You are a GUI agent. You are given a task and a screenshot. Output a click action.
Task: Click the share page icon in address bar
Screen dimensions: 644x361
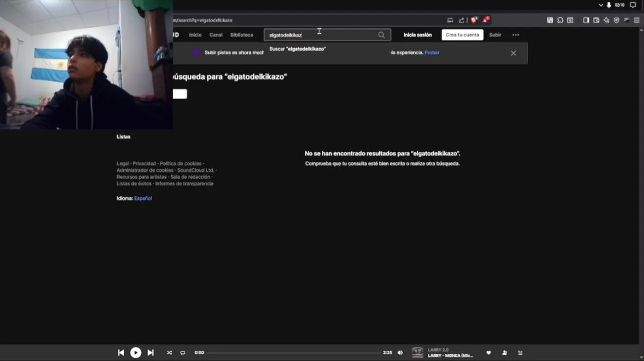pos(461,20)
